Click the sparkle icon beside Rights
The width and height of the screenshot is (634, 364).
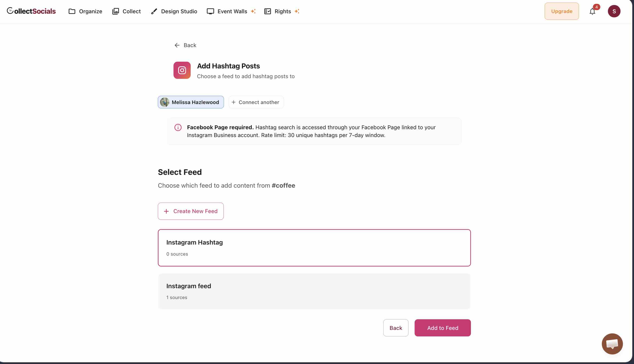297,11
